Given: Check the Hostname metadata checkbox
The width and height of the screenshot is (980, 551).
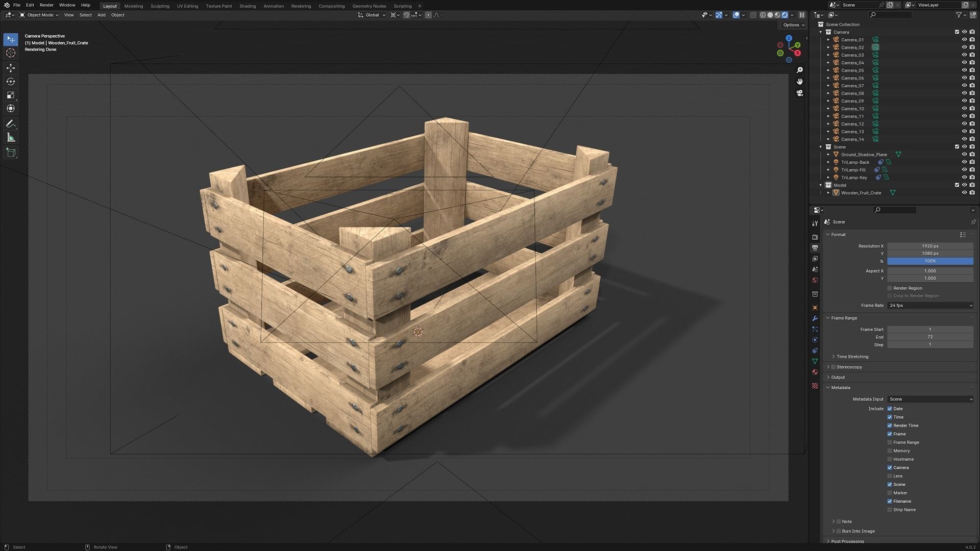Looking at the screenshot, I should pyautogui.click(x=890, y=459).
